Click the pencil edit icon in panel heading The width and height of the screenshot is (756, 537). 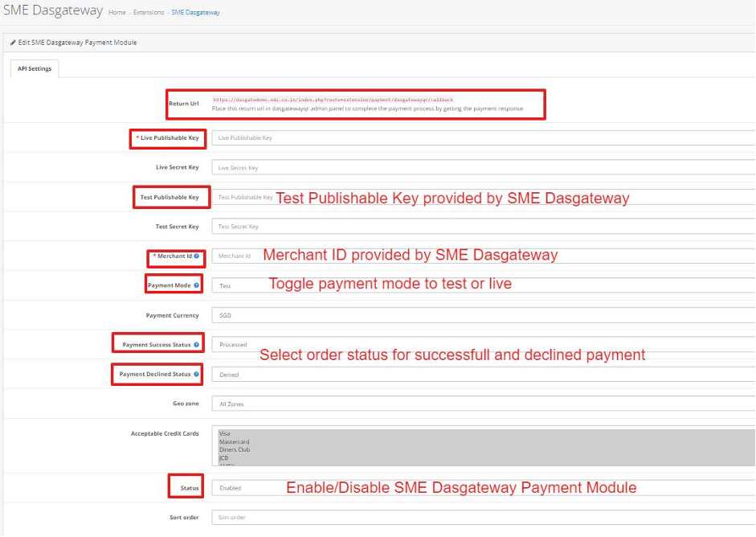13,43
